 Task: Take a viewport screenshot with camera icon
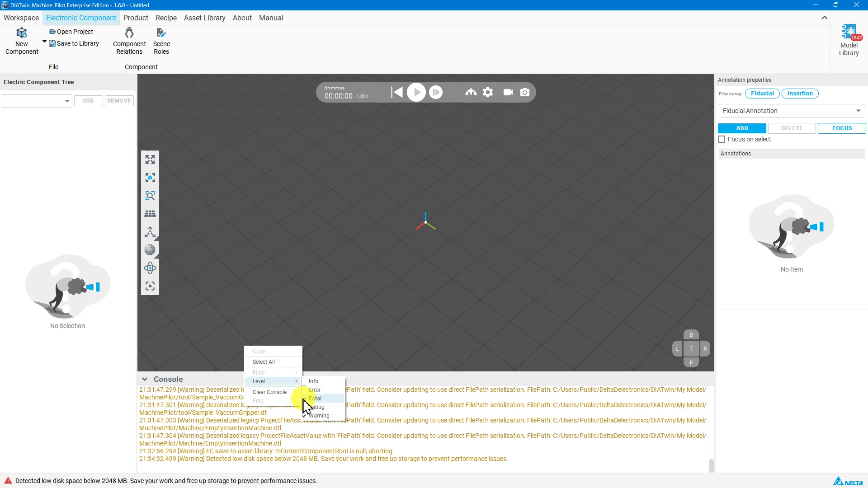pos(524,92)
